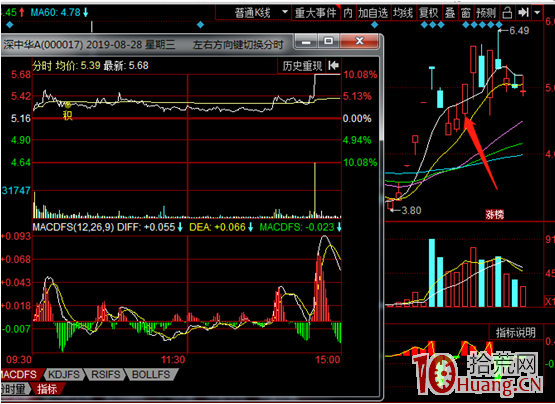The width and height of the screenshot is (555, 404).
Task: Click the arrow-to-bar jump icon
Action: (523, 13)
